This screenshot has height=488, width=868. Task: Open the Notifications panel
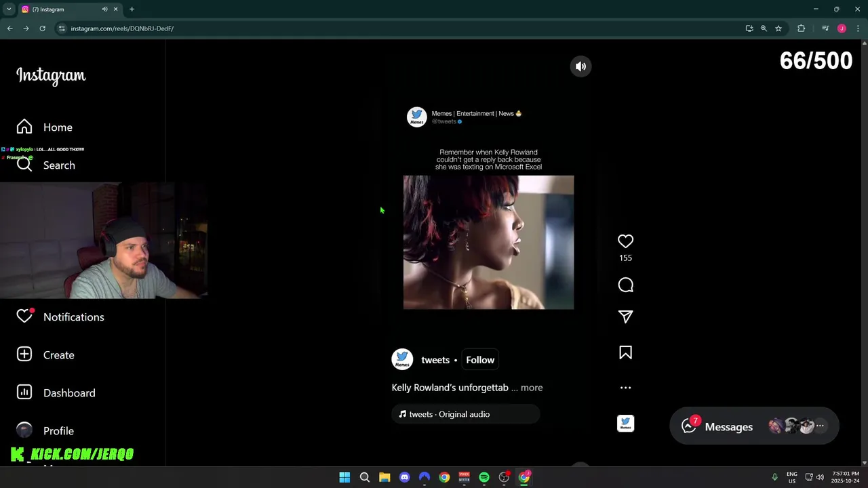pos(60,317)
